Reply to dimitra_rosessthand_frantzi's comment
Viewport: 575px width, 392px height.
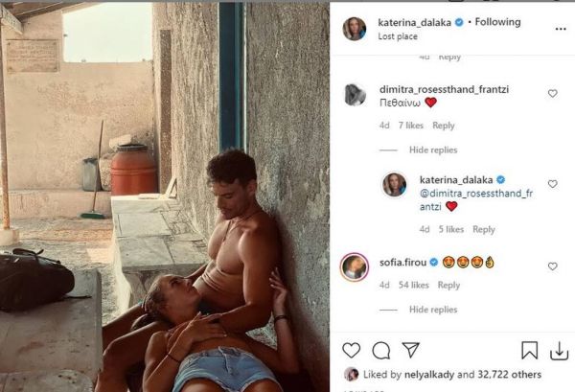point(444,126)
